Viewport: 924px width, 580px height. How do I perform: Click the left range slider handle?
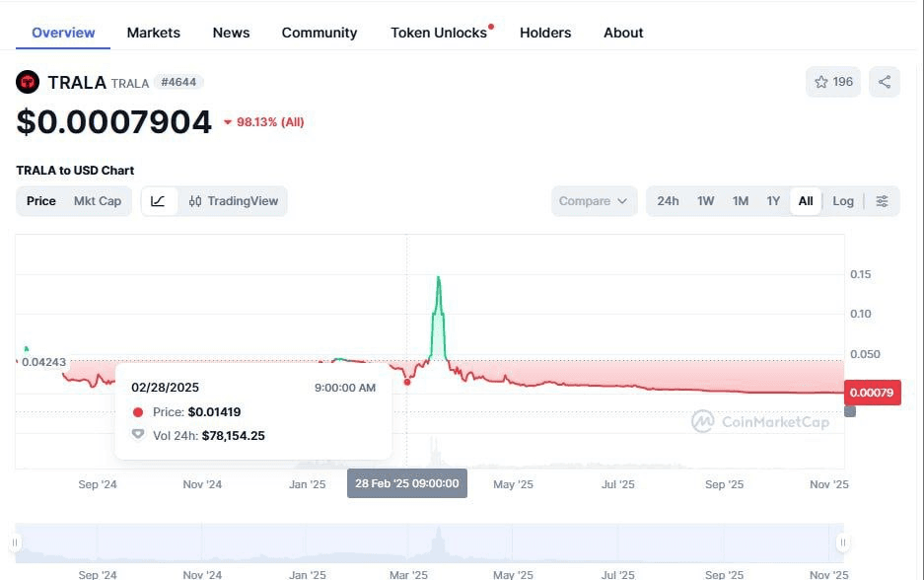16,543
